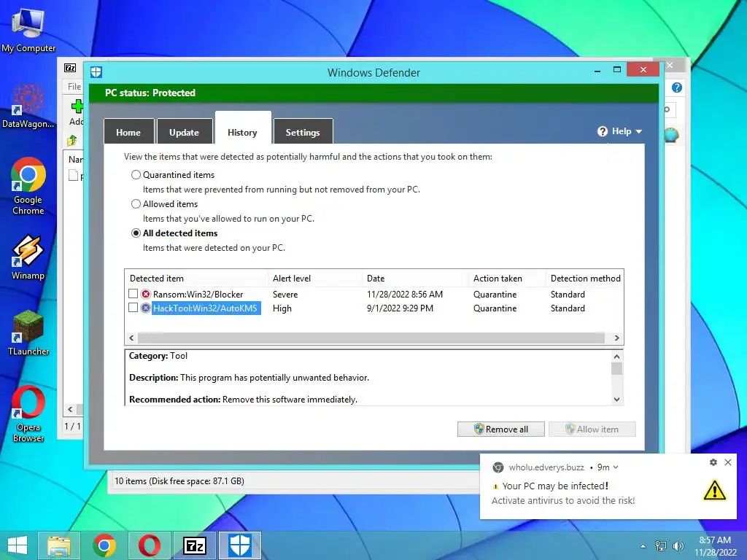Launch Opera Browser desktop shortcut
Viewport: 747px width, 560px height.
coord(28,414)
